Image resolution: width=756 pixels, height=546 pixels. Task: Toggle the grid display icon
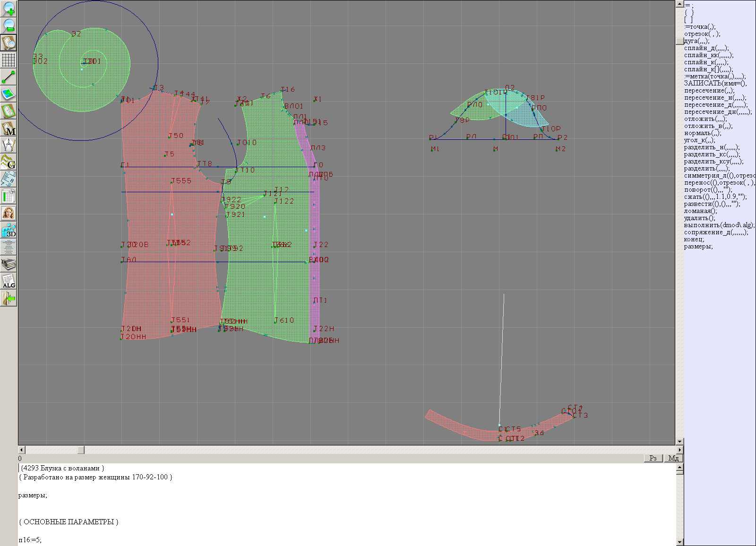(9, 60)
